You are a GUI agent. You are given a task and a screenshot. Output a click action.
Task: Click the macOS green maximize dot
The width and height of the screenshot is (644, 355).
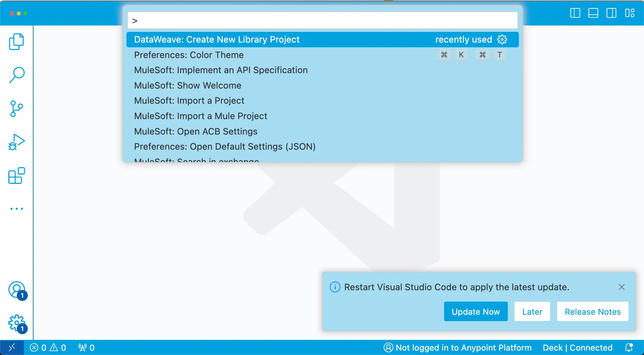[x=25, y=13]
